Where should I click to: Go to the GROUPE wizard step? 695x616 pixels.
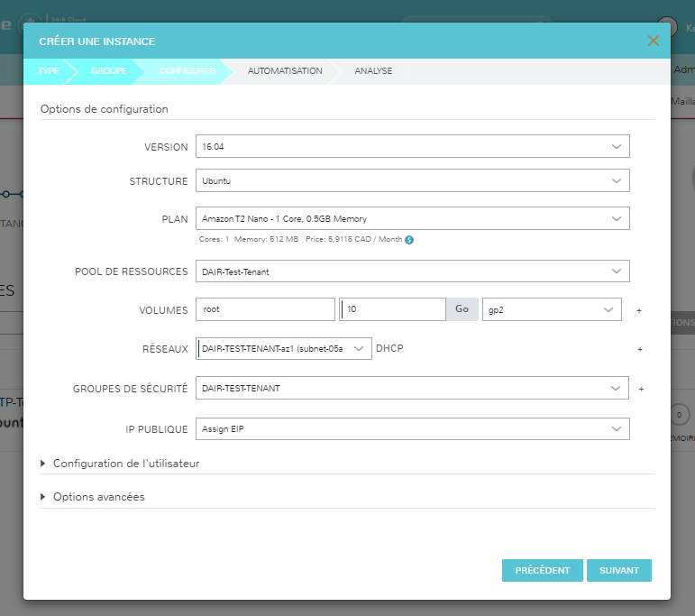pos(108,71)
